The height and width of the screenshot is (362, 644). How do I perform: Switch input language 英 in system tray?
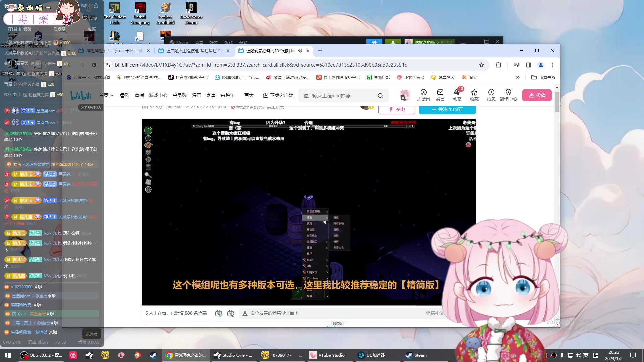point(586,355)
